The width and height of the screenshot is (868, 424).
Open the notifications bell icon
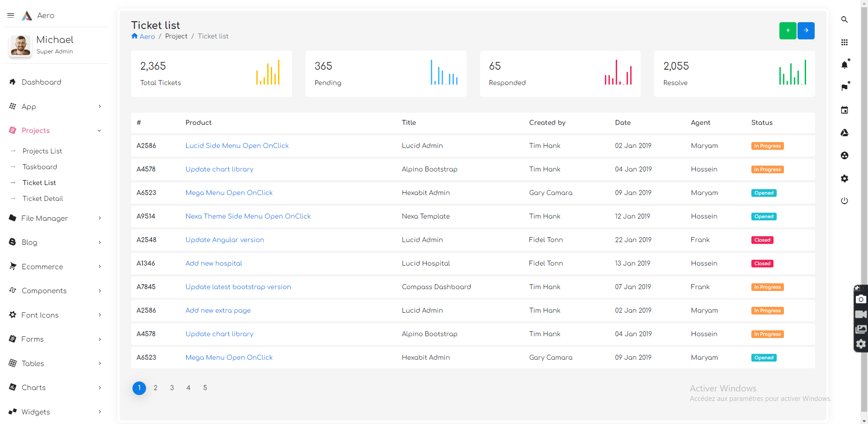click(x=844, y=65)
